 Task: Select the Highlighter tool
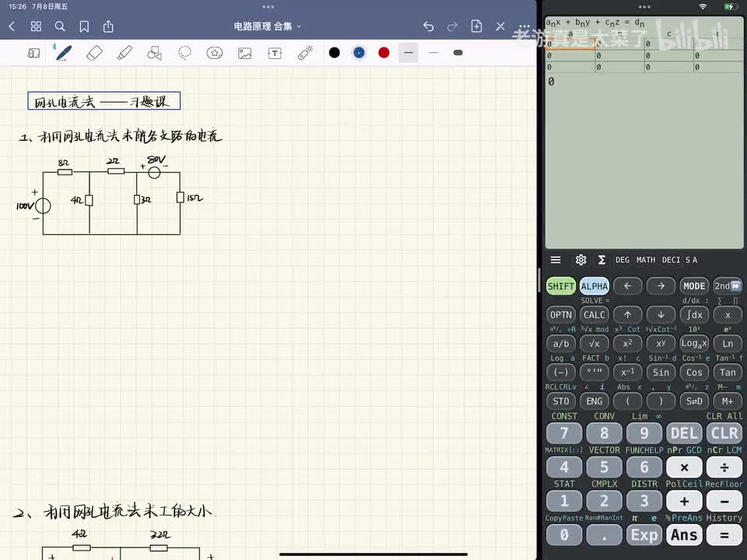124,53
